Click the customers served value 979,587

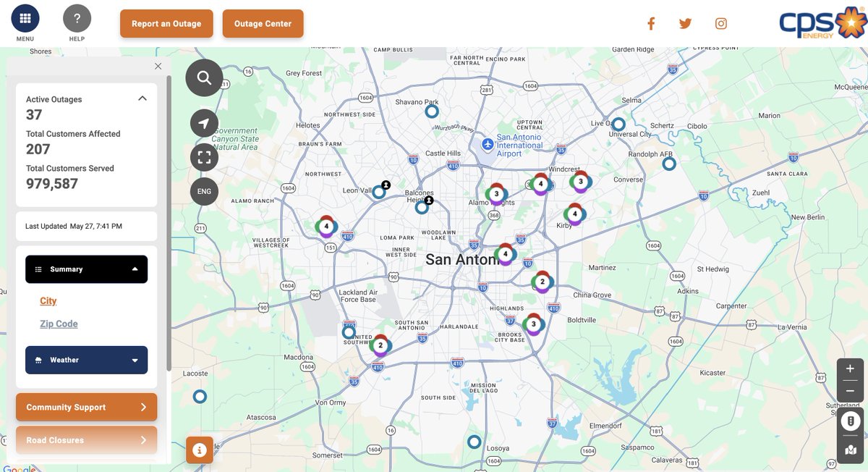tap(52, 184)
